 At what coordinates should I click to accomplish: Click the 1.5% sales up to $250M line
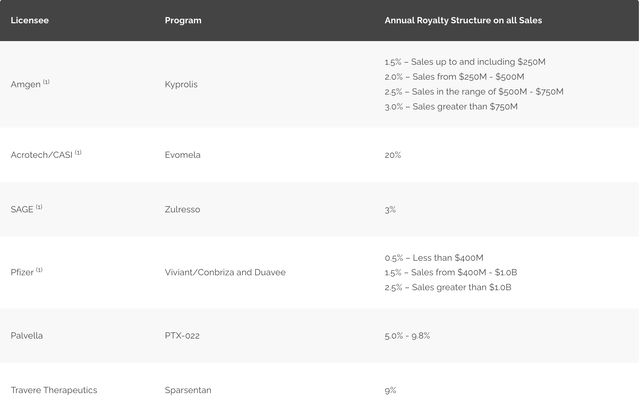click(x=464, y=62)
